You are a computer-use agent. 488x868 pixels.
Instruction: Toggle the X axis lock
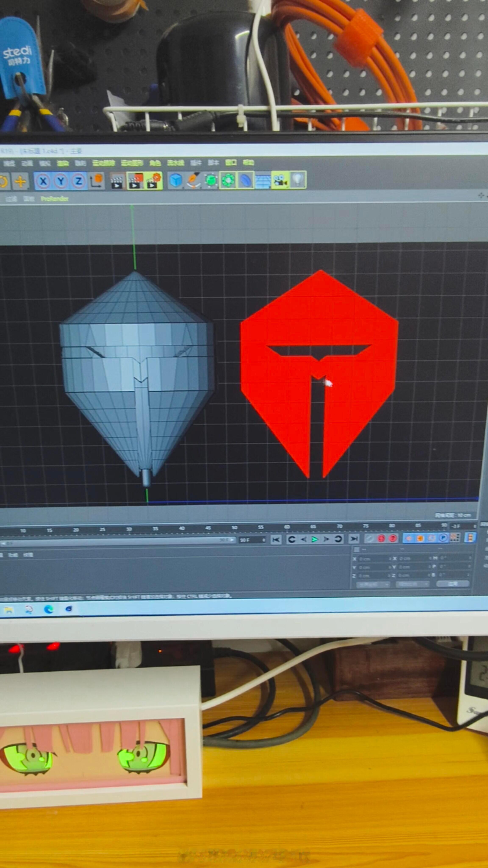click(x=43, y=181)
